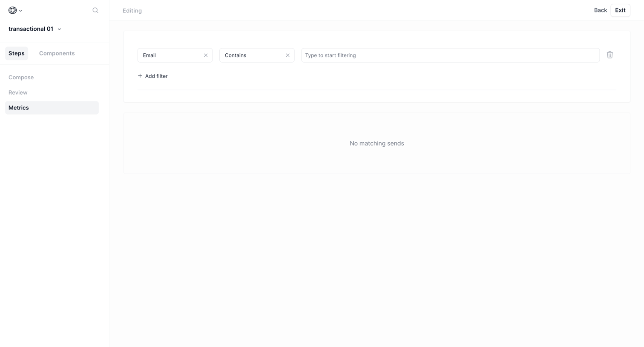The height and width of the screenshot is (347, 644).
Task: Click the app logo icon
Action: 12,10
